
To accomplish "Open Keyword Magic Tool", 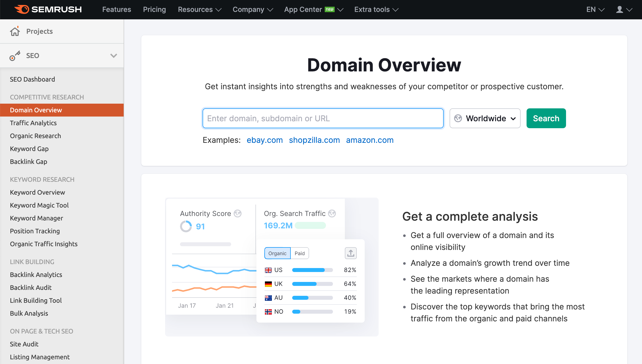I will (39, 205).
